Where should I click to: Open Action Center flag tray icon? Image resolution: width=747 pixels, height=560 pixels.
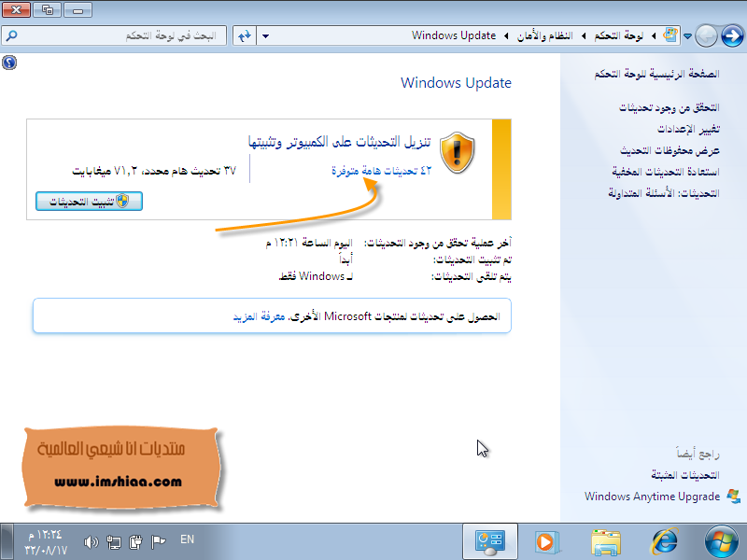(158, 542)
